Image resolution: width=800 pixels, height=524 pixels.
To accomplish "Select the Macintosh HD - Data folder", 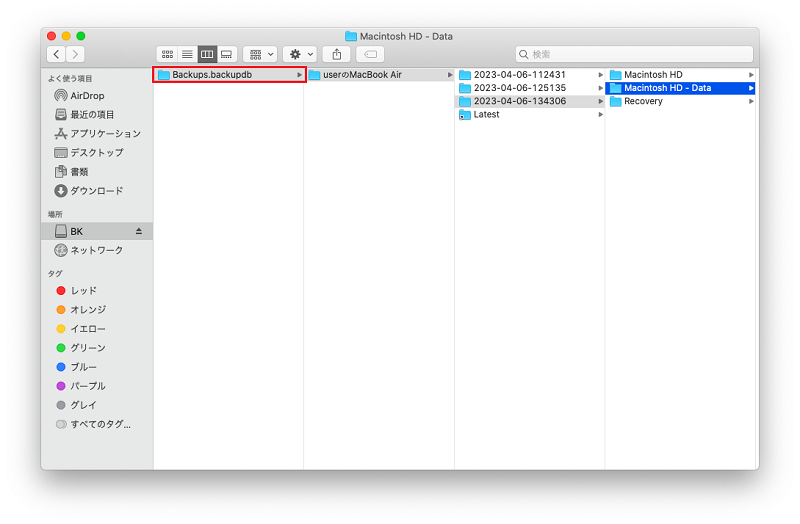I will click(680, 88).
